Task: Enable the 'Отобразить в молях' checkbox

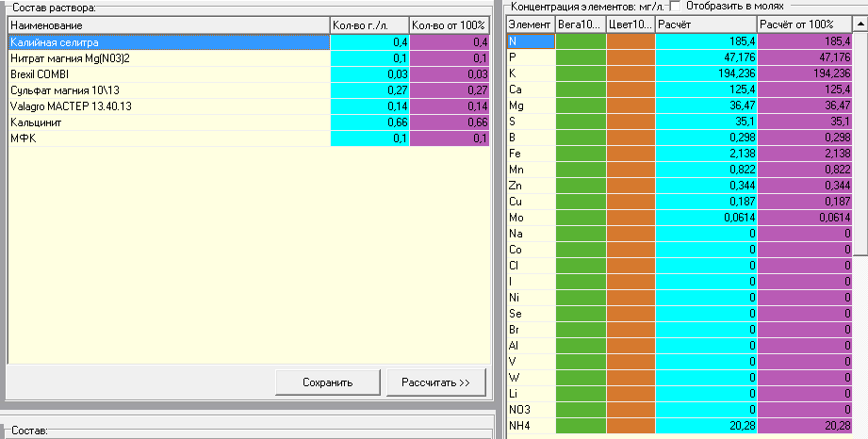Action: (x=675, y=6)
